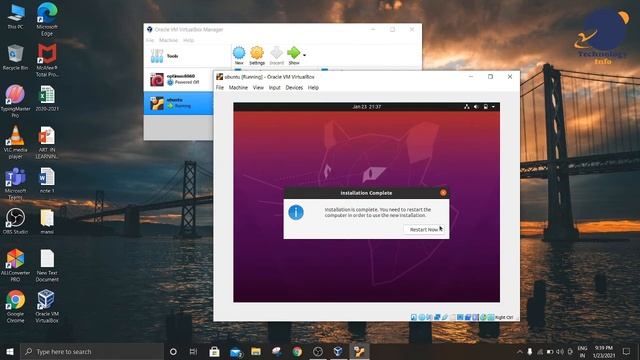The width and height of the screenshot is (640, 360).
Task: Select VLC media player desktop icon
Action: (x=16, y=142)
